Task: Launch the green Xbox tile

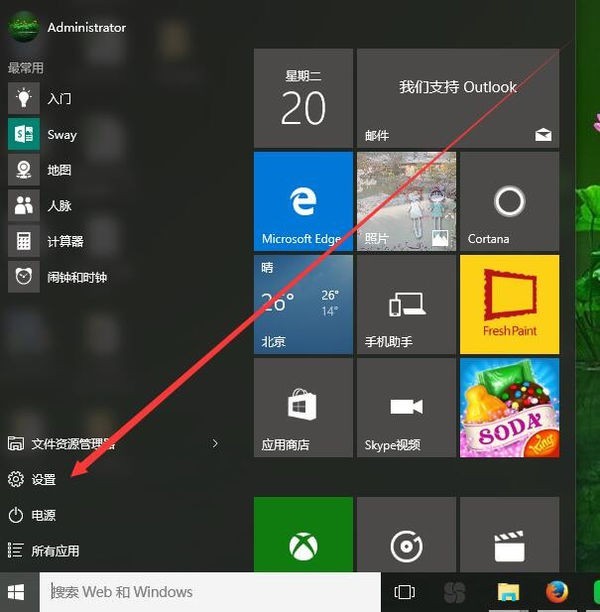Action: pos(303,534)
